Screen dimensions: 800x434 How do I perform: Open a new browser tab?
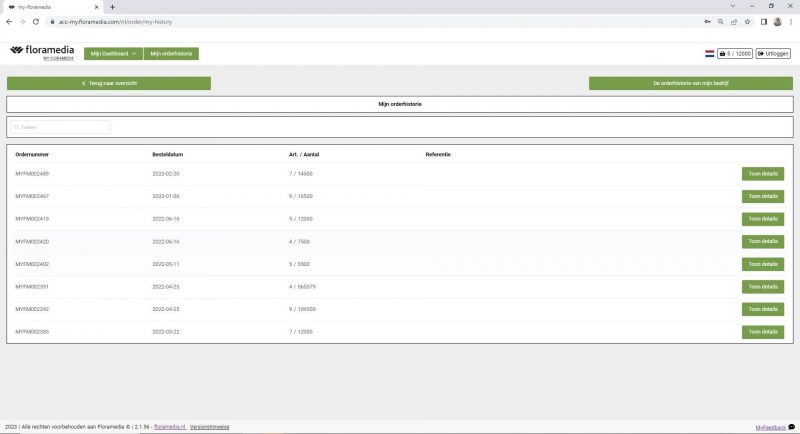tap(112, 6)
